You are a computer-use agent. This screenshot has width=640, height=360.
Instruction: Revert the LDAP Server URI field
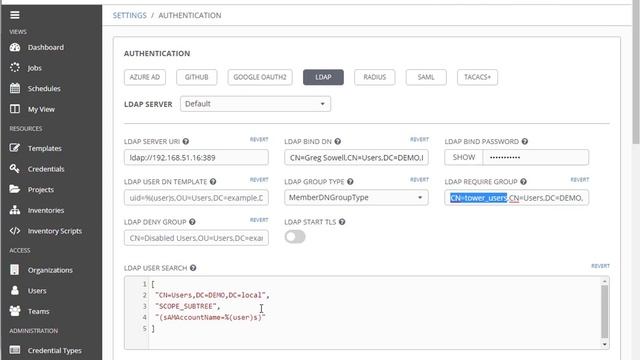click(259, 140)
